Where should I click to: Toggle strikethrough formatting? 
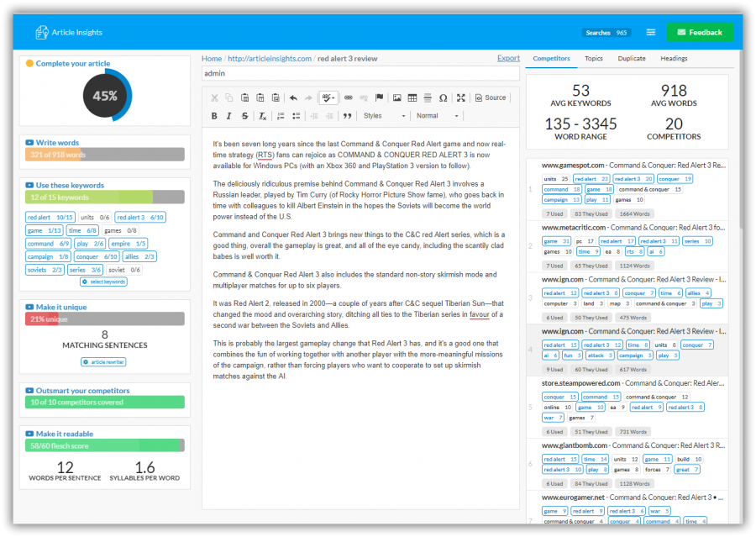pos(245,116)
